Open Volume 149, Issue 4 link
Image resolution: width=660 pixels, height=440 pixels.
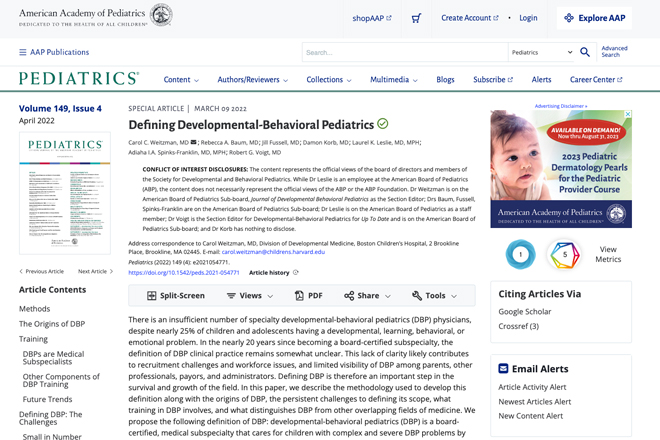tap(60, 109)
